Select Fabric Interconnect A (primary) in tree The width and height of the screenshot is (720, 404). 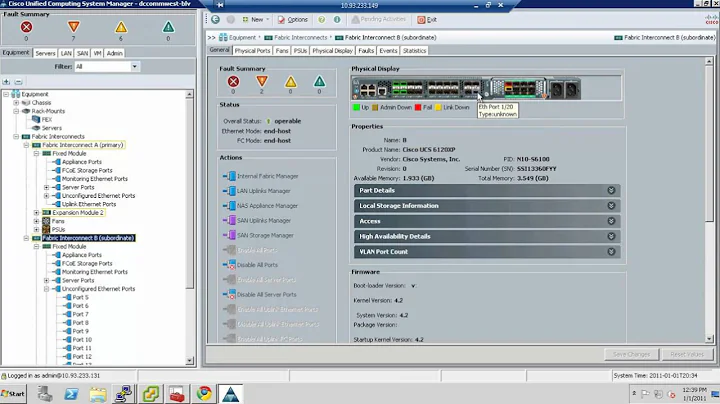(x=83, y=145)
